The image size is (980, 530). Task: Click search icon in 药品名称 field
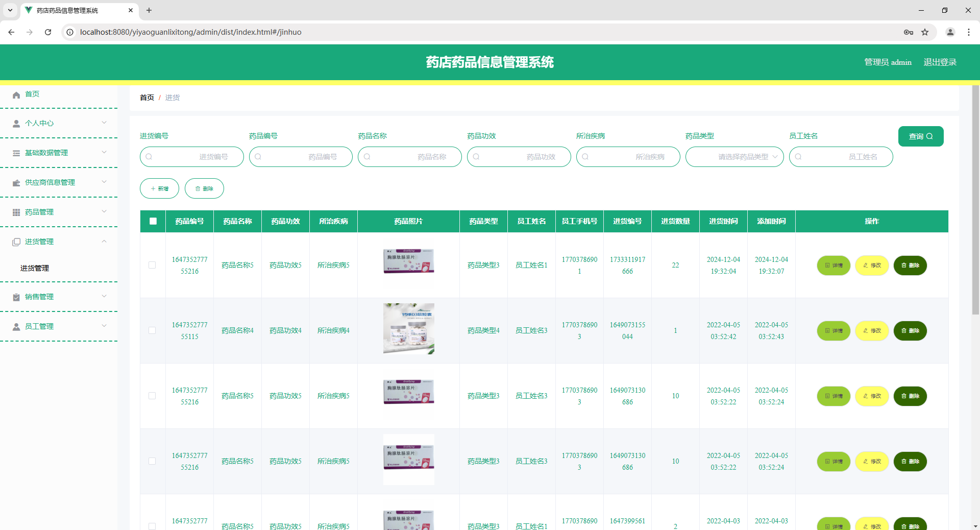tap(367, 157)
